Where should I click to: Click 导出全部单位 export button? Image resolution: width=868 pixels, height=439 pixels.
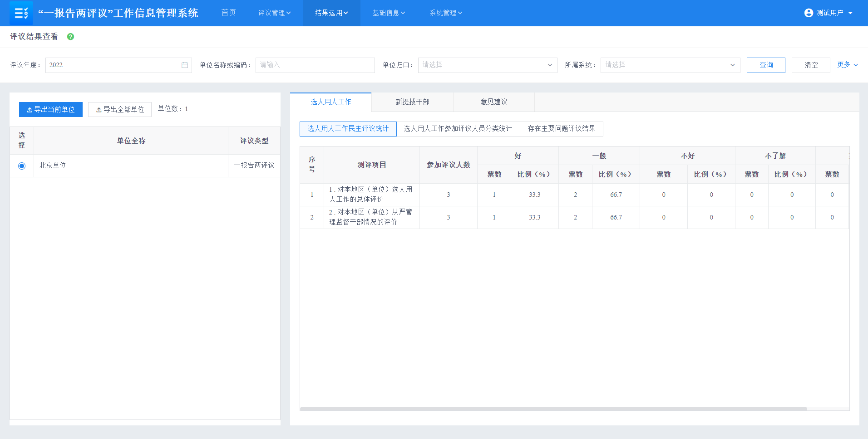(x=120, y=109)
